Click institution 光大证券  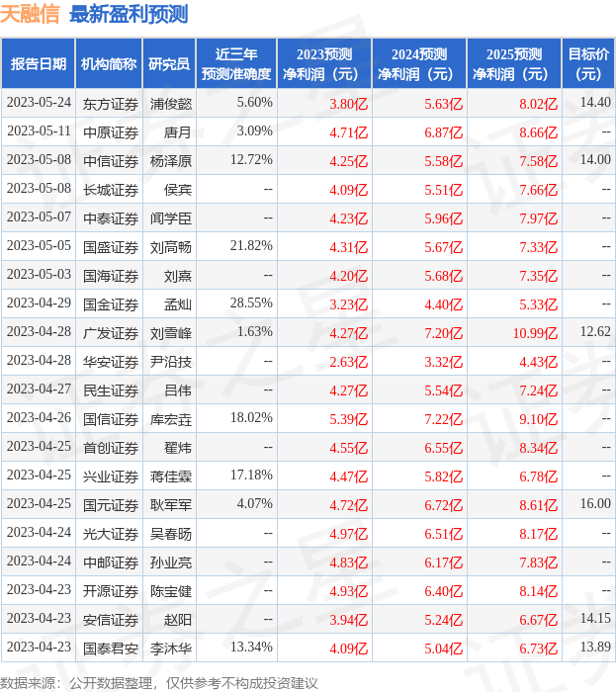pyautogui.click(x=111, y=535)
